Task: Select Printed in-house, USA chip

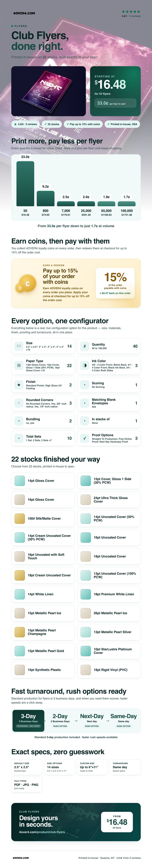Action: click(x=122, y=124)
